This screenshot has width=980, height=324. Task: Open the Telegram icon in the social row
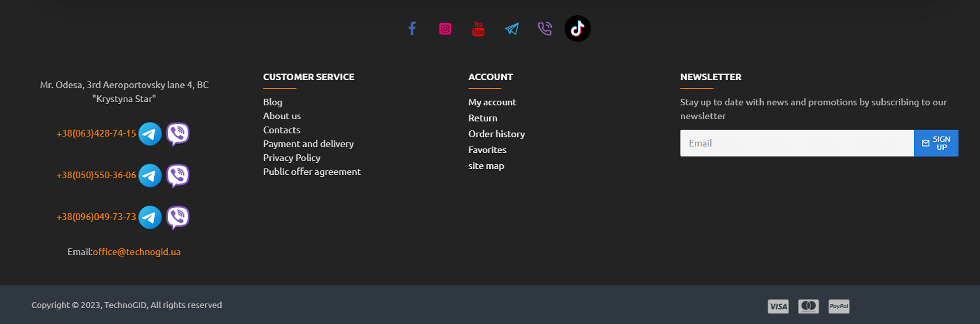(x=512, y=29)
